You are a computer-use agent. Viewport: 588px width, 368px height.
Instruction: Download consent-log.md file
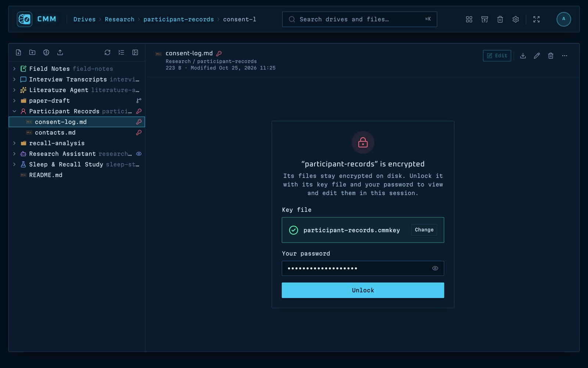pos(523,56)
